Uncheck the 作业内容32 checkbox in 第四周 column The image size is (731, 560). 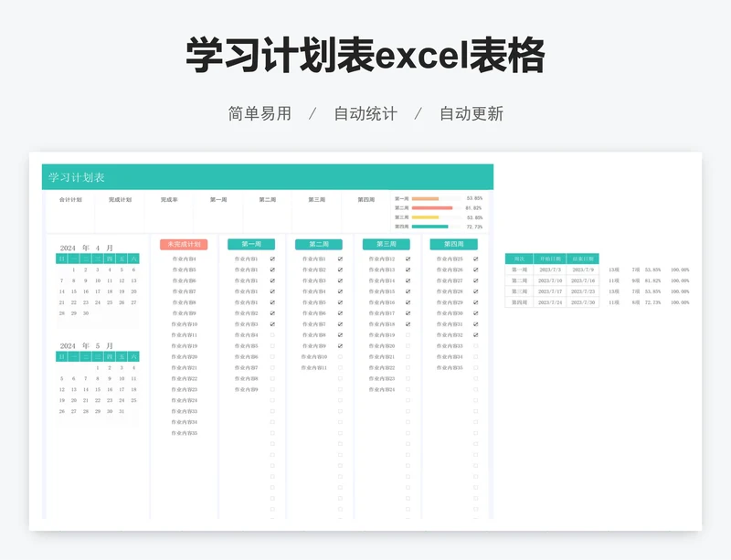475,335
